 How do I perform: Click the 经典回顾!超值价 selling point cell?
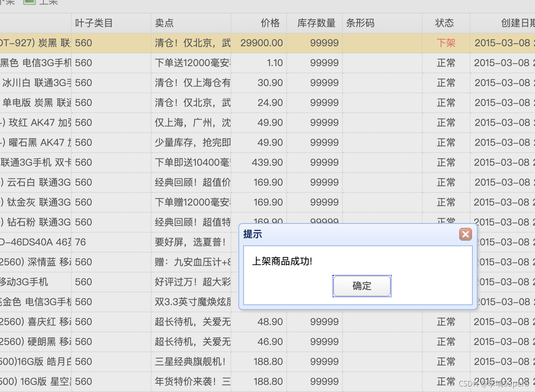191,182
